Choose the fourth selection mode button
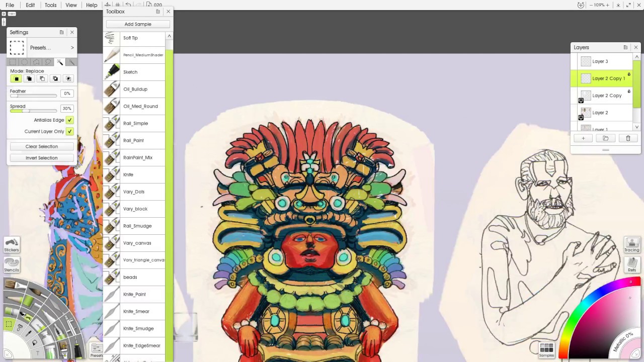Screen dimensions: 644x362 (x=55, y=79)
